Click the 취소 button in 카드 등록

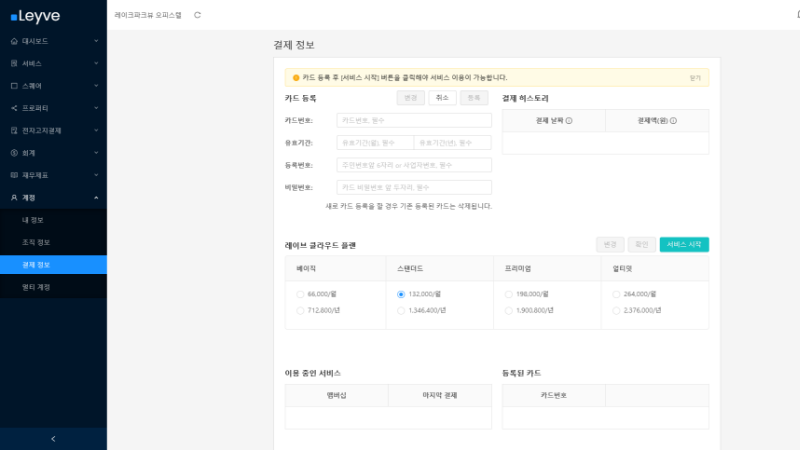pos(442,97)
